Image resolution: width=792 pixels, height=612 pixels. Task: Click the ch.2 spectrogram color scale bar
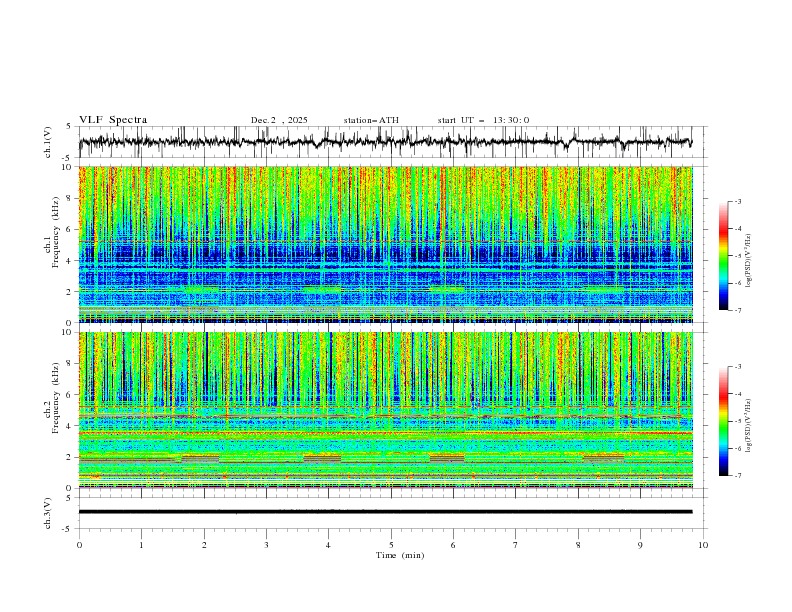(723, 421)
